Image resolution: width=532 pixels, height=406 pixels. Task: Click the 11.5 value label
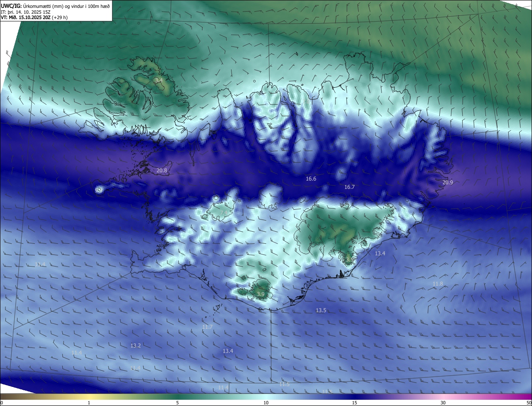pyautogui.click(x=284, y=384)
